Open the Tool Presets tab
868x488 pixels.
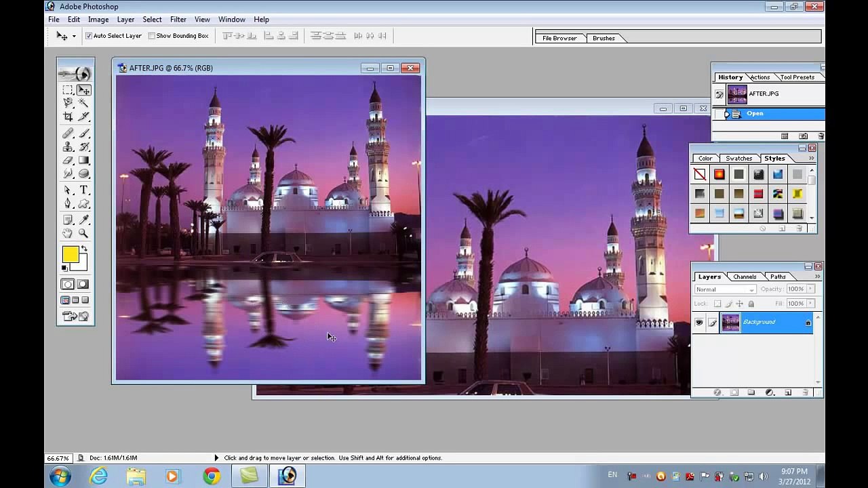(797, 77)
